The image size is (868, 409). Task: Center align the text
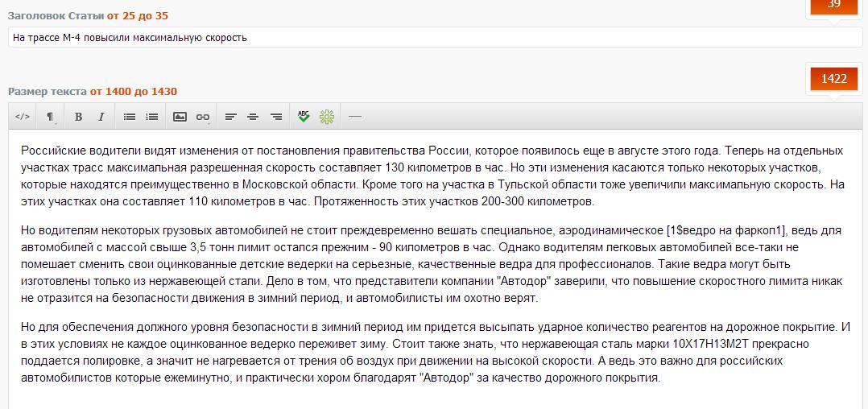point(253,117)
